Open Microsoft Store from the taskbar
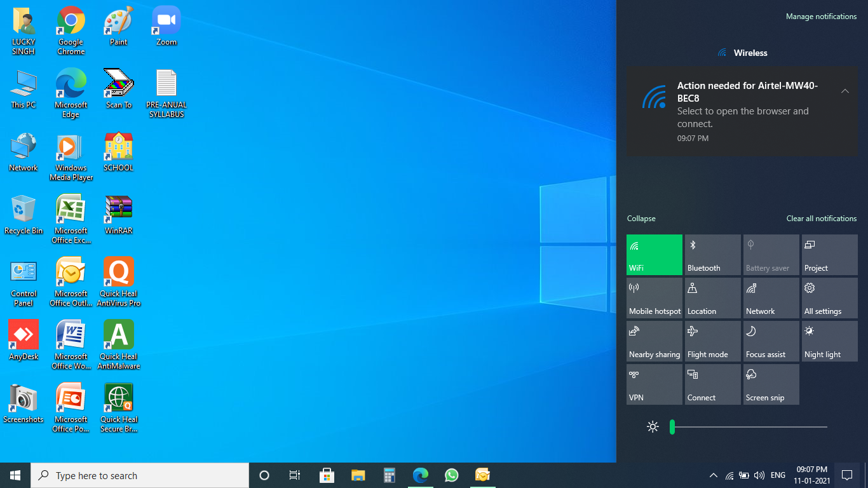868x488 pixels. 327,475
